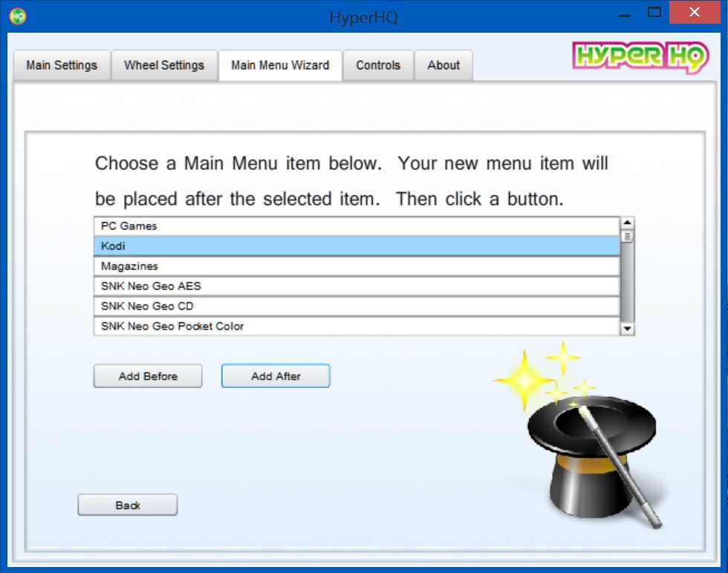Click the list scroll up arrow
Viewport: 728px width, 573px height.
click(627, 223)
